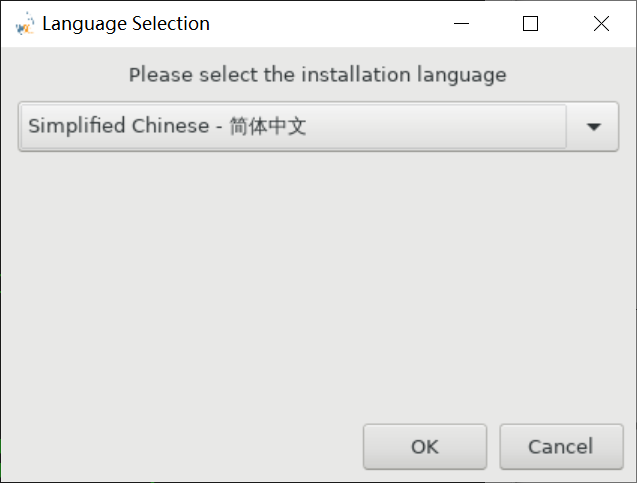Maximize the Language Selection dialog

(x=531, y=24)
